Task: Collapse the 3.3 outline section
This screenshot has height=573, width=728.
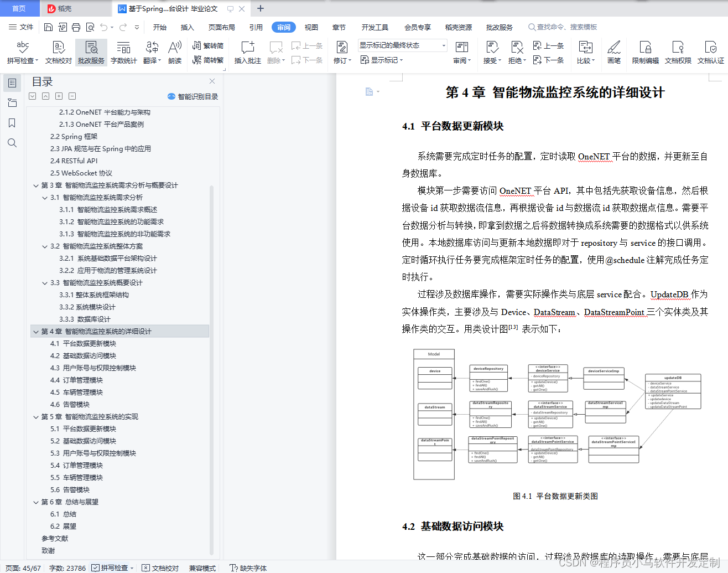Action: 45,283
